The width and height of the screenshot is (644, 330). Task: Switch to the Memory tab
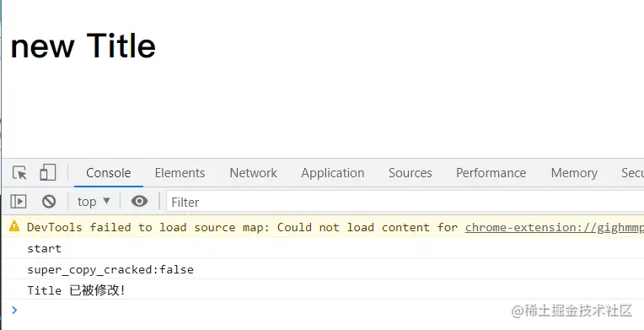[x=574, y=173]
